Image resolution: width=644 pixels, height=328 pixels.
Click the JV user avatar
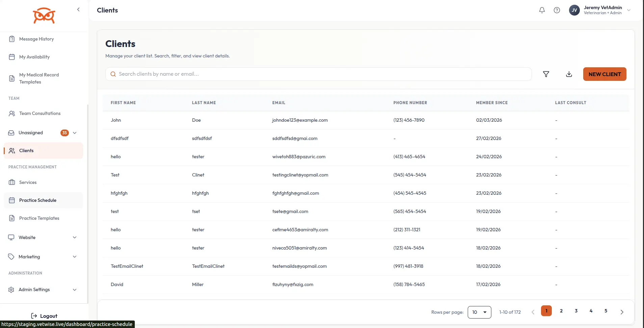click(x=574, y=10)
